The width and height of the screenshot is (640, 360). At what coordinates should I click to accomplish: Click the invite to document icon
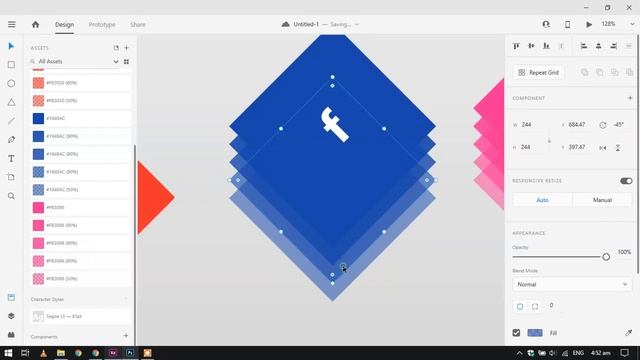546,24
